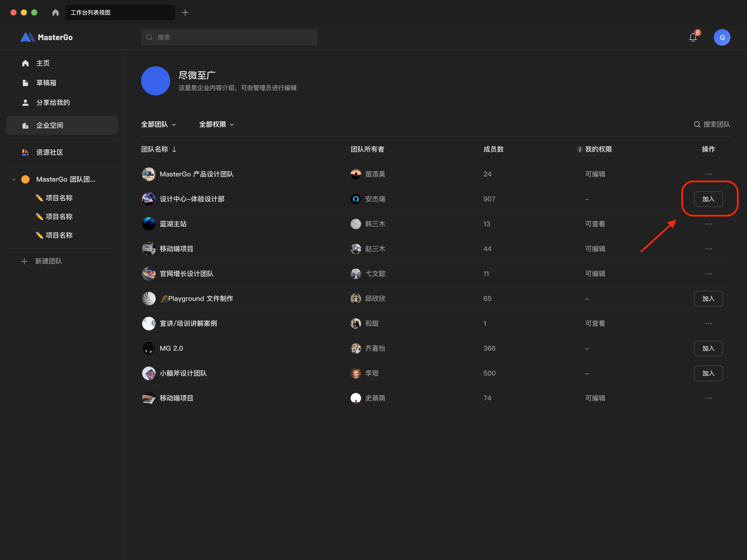Click MG 2.0 team avatar
The image size is (747, 560).
point(149,348)
